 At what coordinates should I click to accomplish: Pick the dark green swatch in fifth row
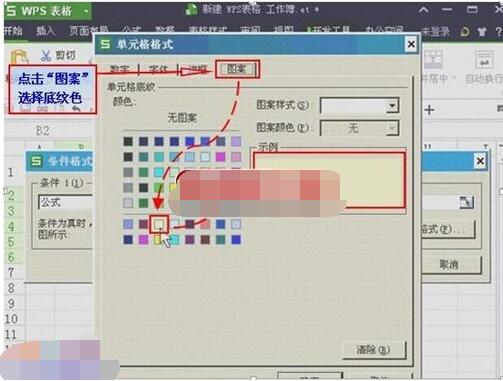[x=144, y=203]
